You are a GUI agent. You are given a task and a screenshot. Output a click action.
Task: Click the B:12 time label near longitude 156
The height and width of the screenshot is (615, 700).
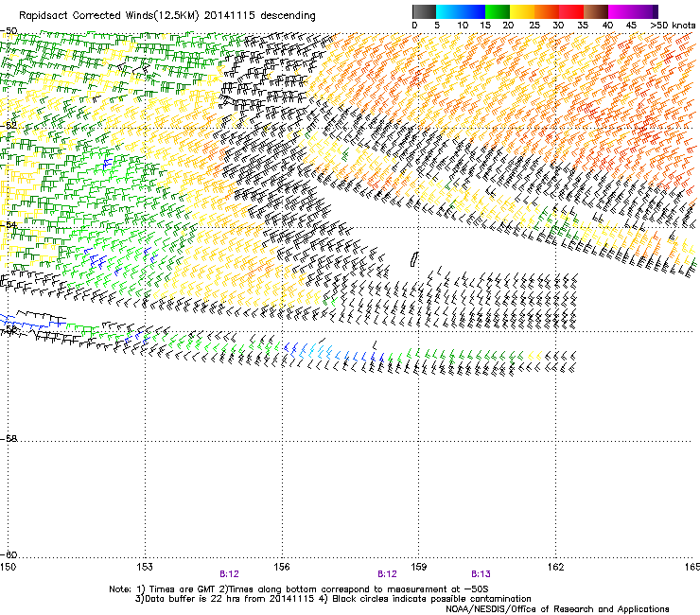pyautogui.click(x=229, y=574)
